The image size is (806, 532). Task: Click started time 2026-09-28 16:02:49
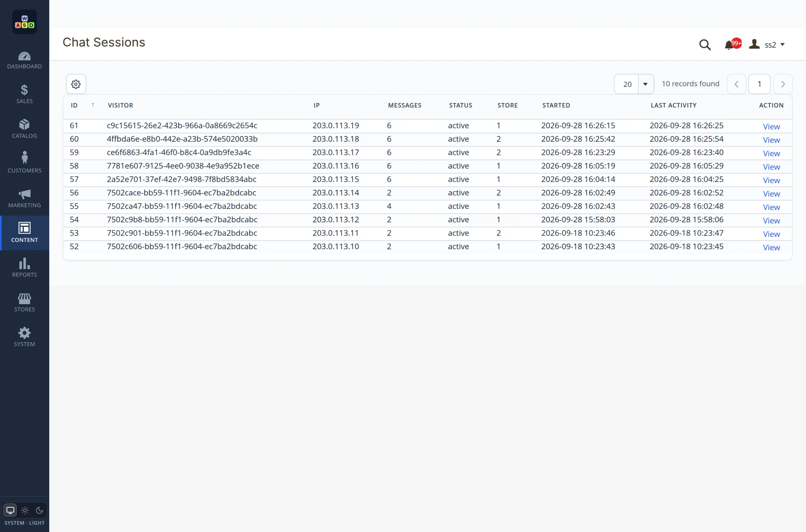click(x=578, y=193)
